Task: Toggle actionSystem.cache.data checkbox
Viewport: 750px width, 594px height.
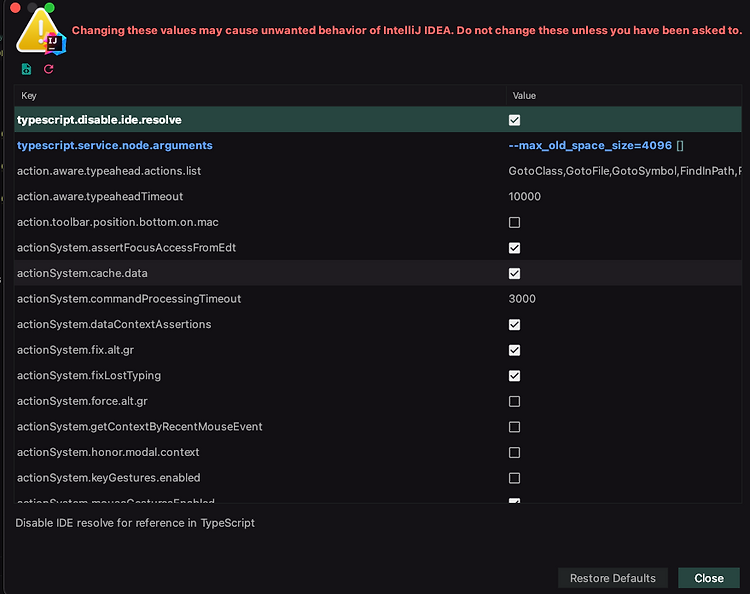Action: point(514,274)
